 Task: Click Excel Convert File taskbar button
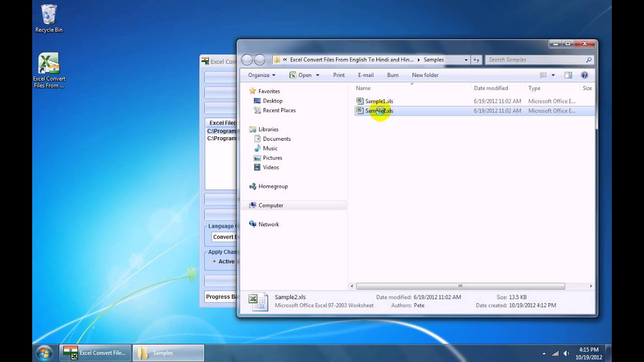96,353
